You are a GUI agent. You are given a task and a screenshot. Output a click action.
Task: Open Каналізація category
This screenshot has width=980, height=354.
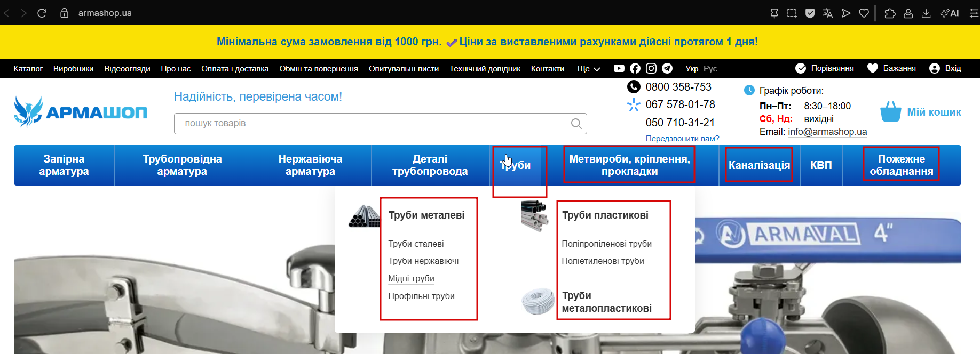pos(759,165)
